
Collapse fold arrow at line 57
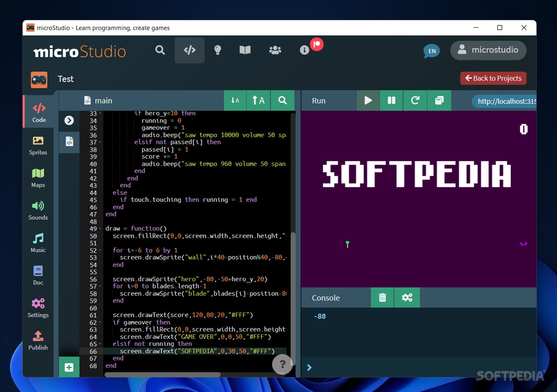[100, 287]
